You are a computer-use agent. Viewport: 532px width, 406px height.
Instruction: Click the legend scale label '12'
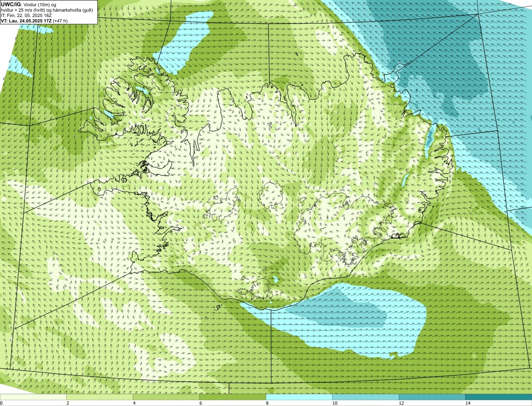pos(401,403)
